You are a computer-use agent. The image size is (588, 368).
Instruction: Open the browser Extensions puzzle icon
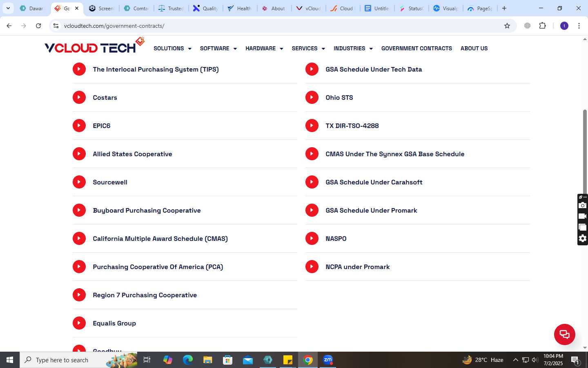point(542,26)
